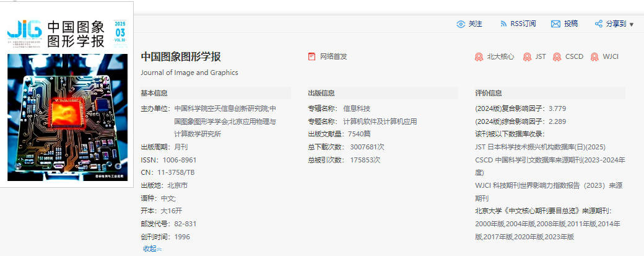Screen dimensions: 644x256
Task: Click the journal title 中国图象图形学报
Action: tap(181, 56)
